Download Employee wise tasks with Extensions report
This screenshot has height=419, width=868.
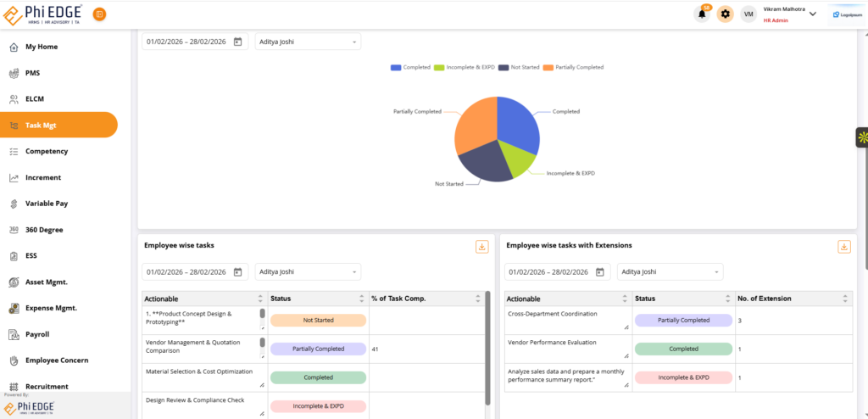click(x=843, y=246)
